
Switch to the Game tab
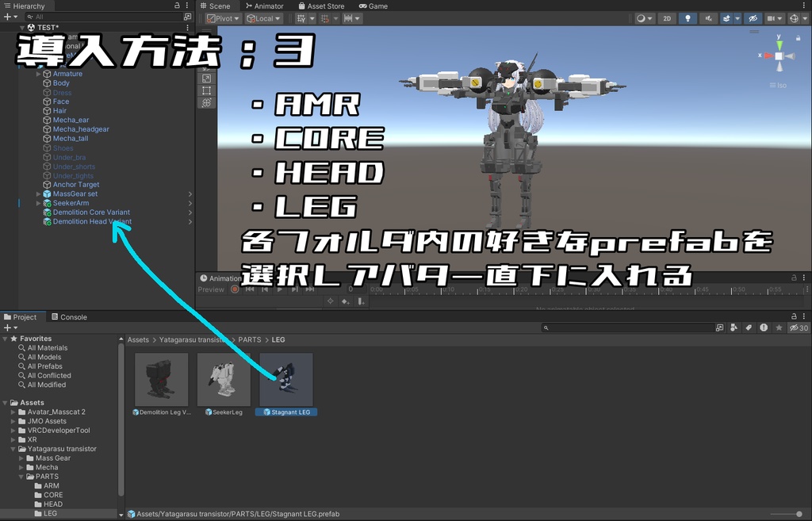pyautogui.click(x=373, y=6)
